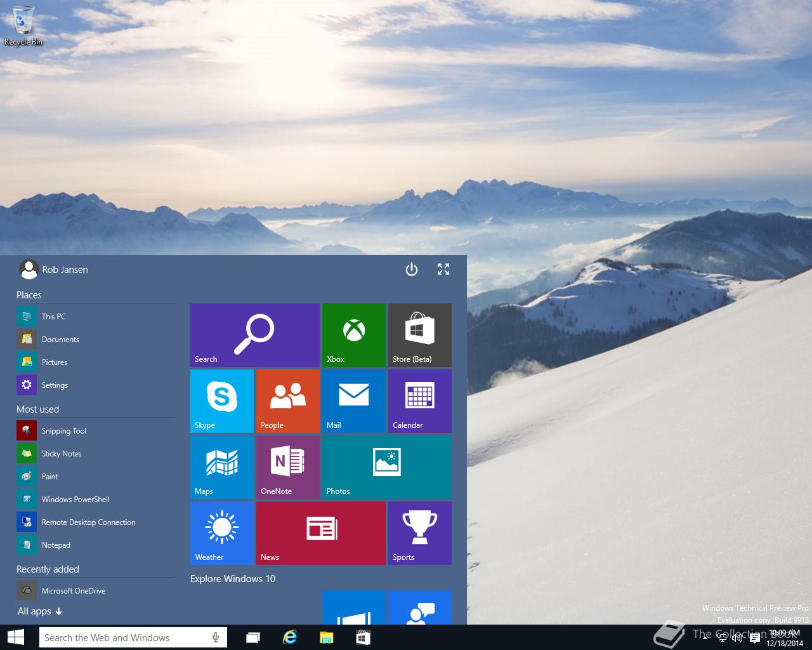Screen dimensions: 812x650
Task: Expand the All apps list
Action: (x=40, y=611)
